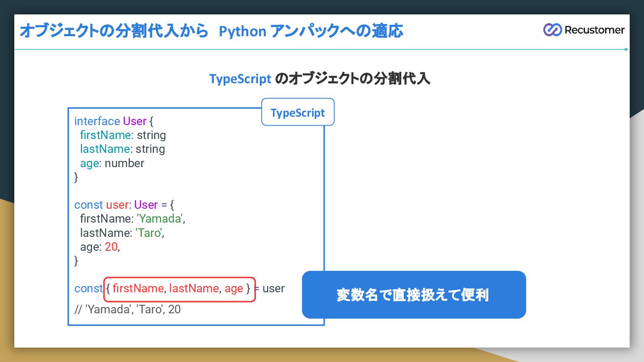Click the subtitle 'TypeScript のオブジェクトの分割代入'
The width and height of the screenshot is (644, 362).
tap(320, 79)
